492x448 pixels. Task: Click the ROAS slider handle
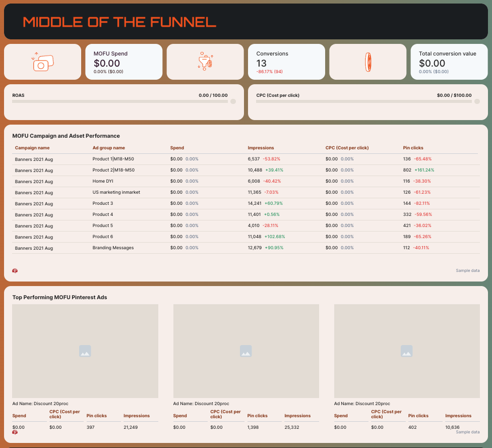232,101
